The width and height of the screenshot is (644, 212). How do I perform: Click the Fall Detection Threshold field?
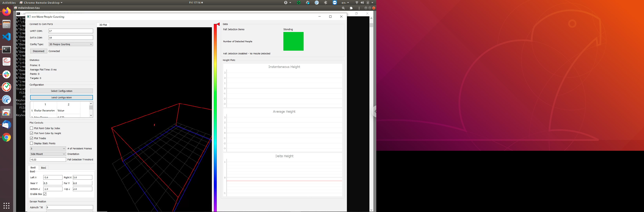point(48,159)
